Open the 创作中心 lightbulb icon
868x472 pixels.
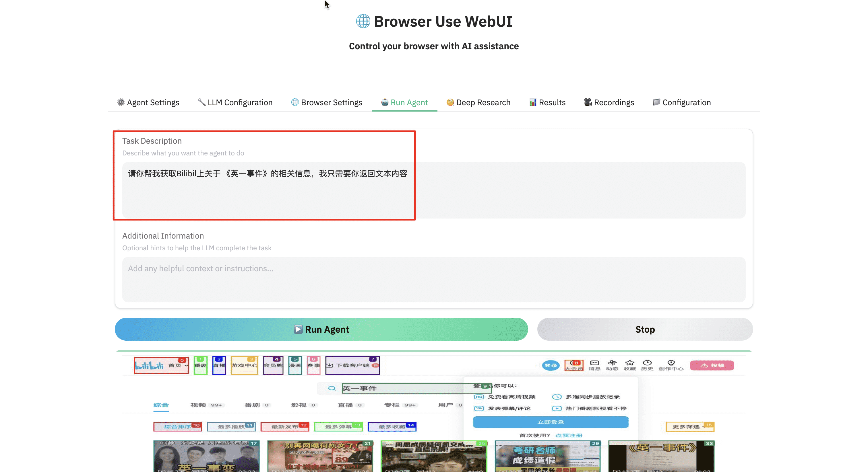coord(671,363)
